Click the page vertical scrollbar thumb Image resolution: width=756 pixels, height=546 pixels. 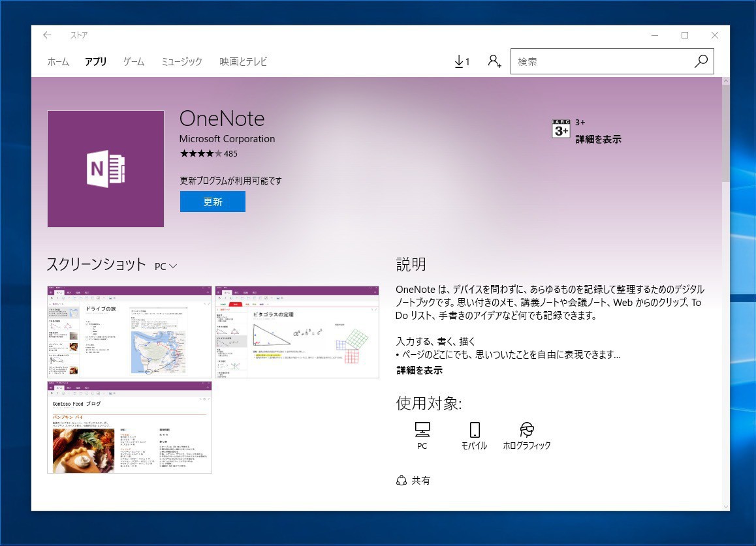tap(725, 134)
